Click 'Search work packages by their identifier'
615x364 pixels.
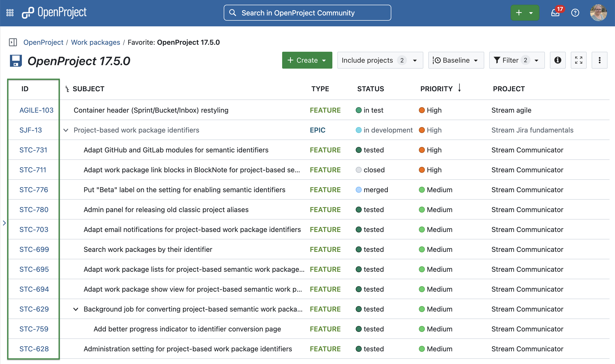click(148, 249)
